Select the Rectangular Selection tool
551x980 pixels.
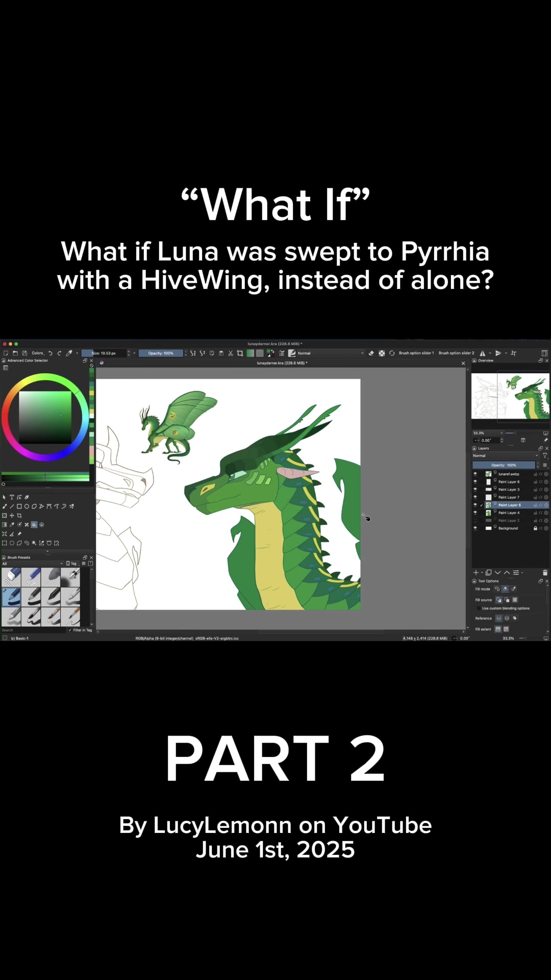pyautogui.click(x=5, y=543)
